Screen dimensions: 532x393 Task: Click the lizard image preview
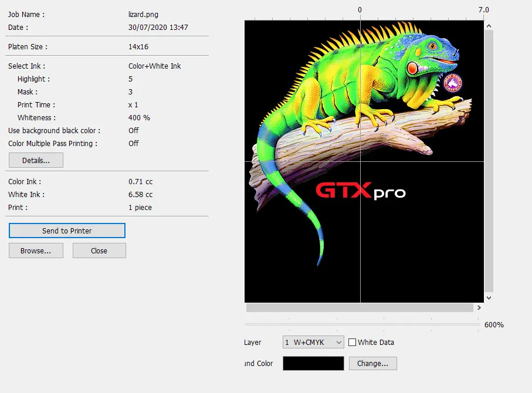tap(364, 161)
